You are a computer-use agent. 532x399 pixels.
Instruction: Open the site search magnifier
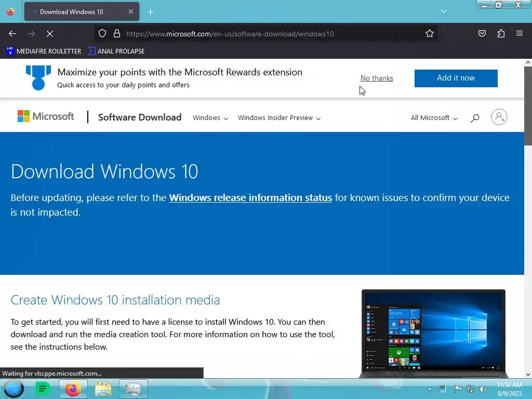475,118
